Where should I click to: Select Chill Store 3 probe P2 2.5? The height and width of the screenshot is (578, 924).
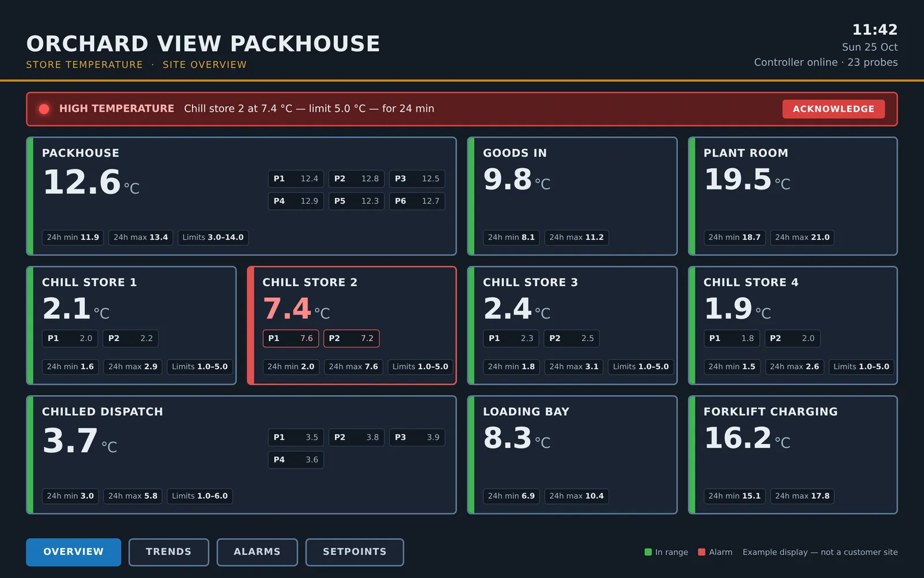pos(572,339)
